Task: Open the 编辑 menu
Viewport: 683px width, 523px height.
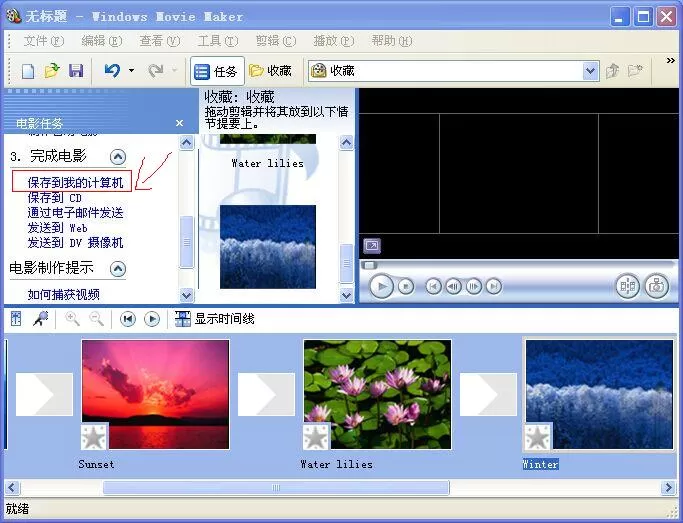Action: 101,41
